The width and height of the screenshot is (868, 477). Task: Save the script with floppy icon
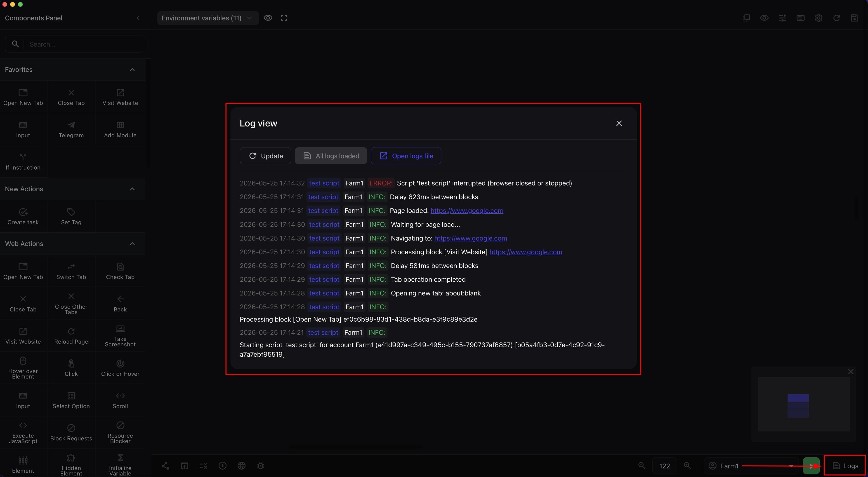coord(854,18)
